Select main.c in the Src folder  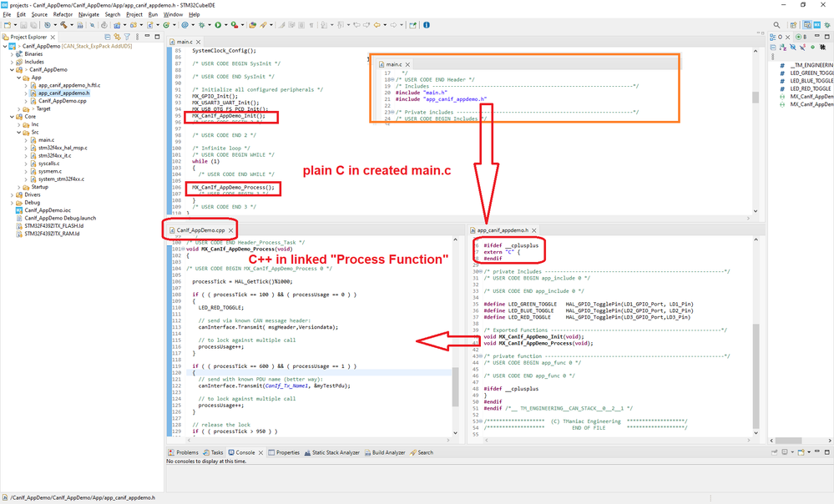tap(46, 140)
